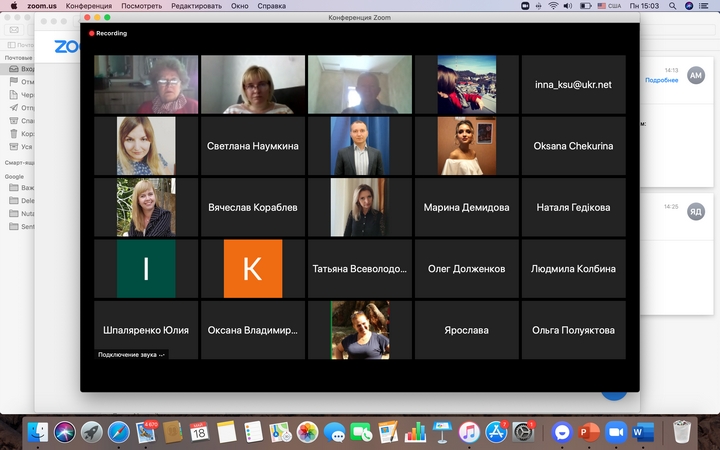This screenshot has height=450, width=720.
Task: Select Светлана Наумкина participant tile
Action: (252, 146)
